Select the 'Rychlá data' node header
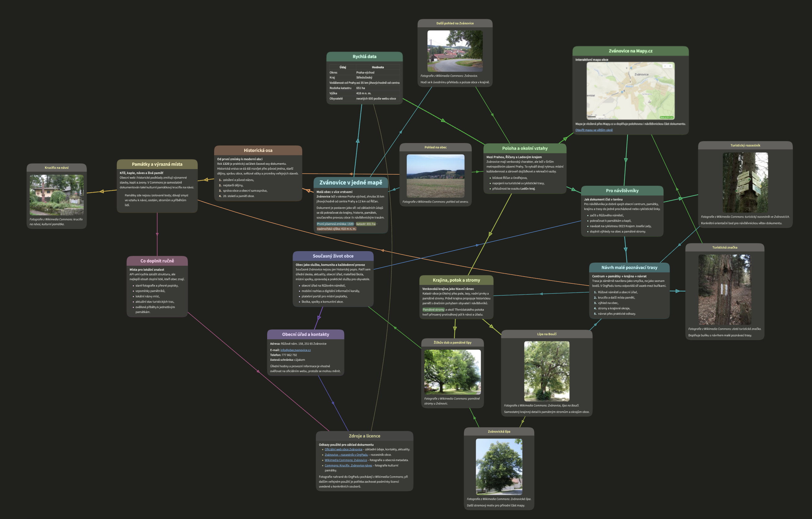This screenshot has height=519, width=812. pos(364,57)
